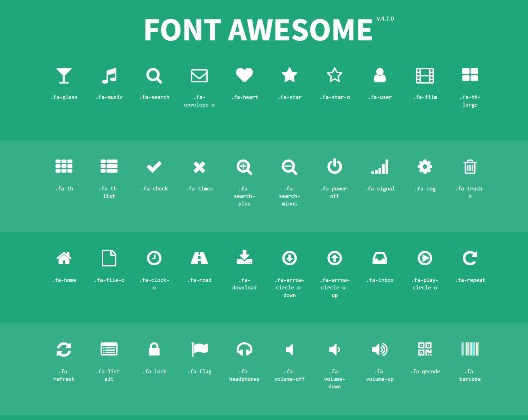This screenshot has height=420, width=528.
Task: Select the solid fa-star icon
Action: pyautogui.click(x=290, y=75)
